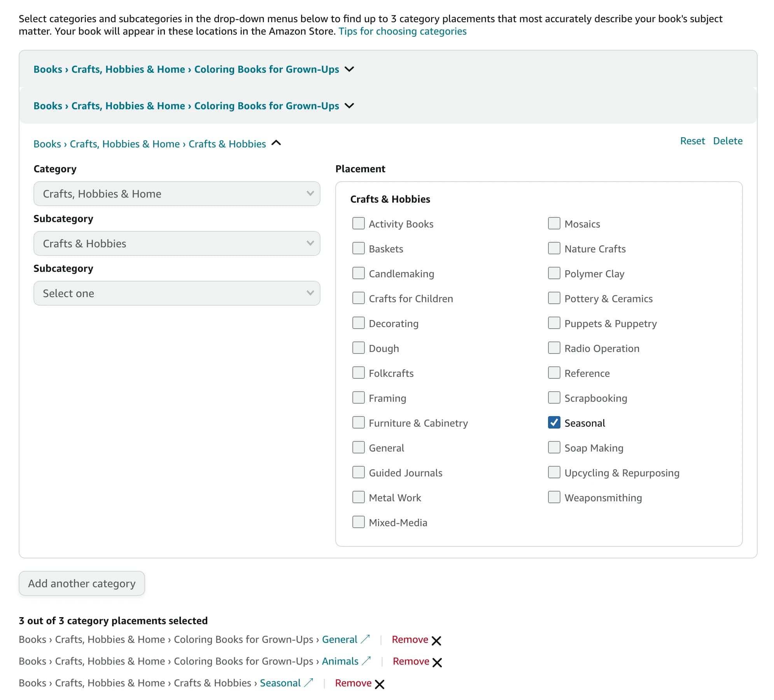Check the Polymer Clay checkbox

(554, 273)
